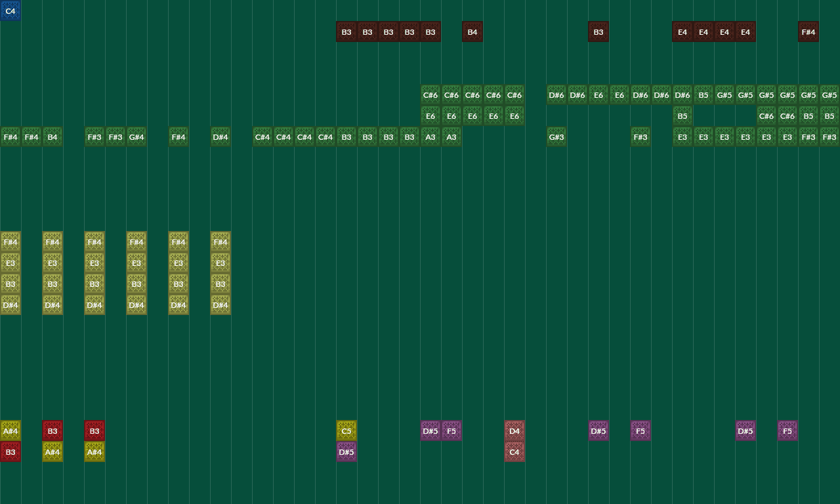Select the blue C4 note in the top-left corner
Viewport: 840px width, 504px height.
click(10, 10)
